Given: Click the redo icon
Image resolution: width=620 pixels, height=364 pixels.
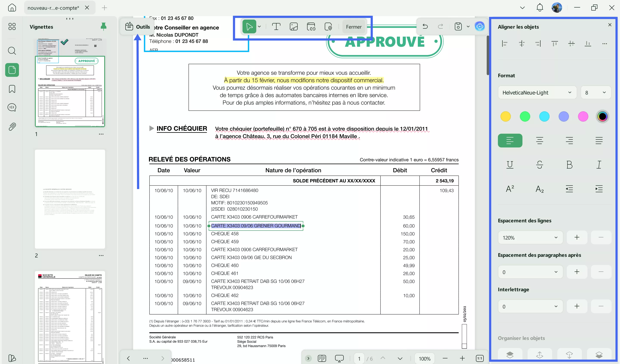Looking at the screenshot, I should click(440, 26).
